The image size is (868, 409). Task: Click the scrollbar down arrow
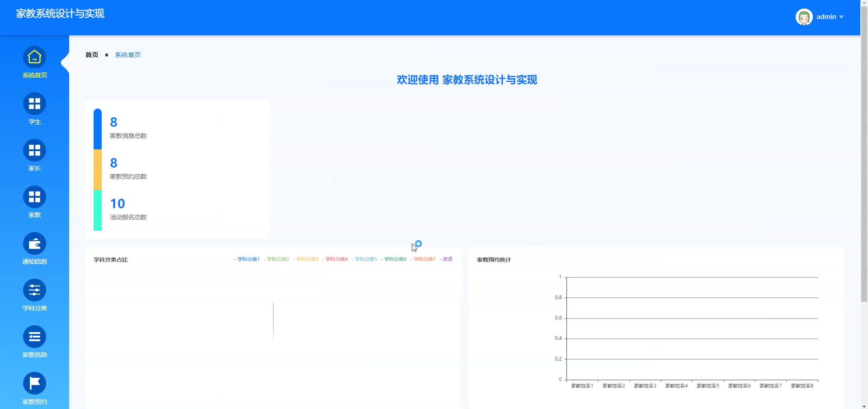(x=864, y=406)
